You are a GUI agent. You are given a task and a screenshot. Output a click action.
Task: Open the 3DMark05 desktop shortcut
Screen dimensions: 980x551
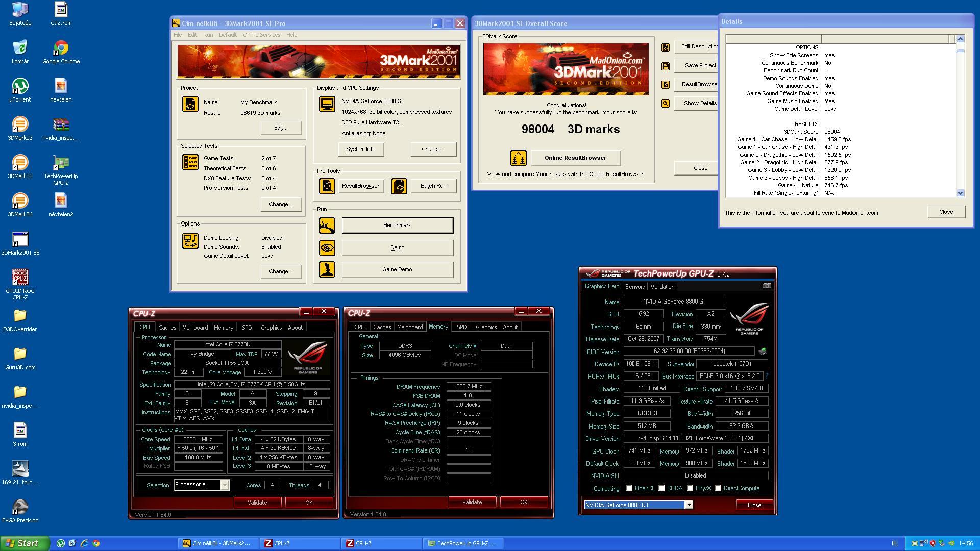click(20, 167)
